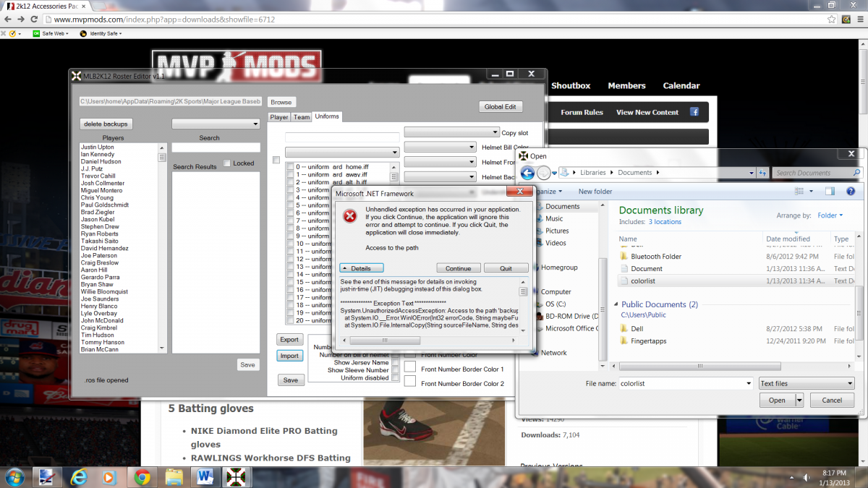Open Members on MVP Mods navigation

pos(626,85)
